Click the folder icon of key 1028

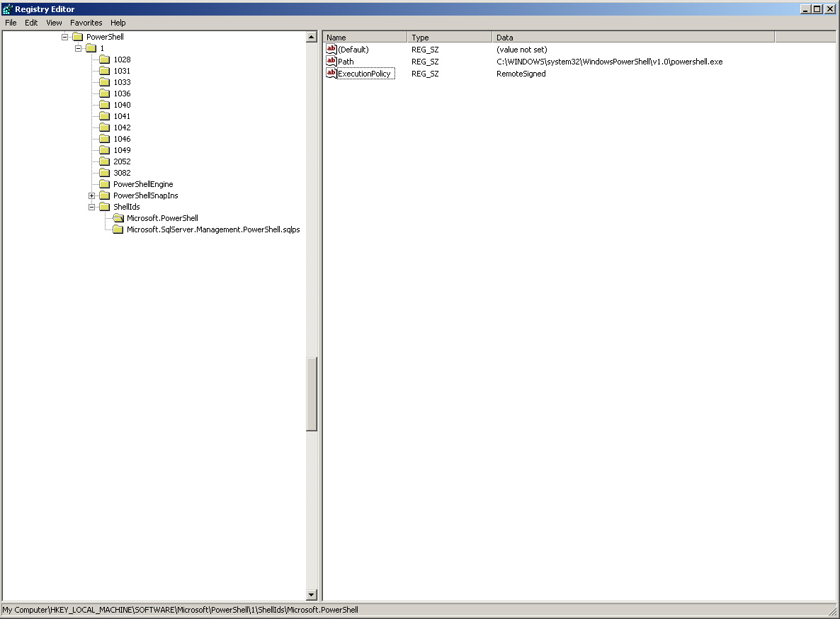click(104, 59)
